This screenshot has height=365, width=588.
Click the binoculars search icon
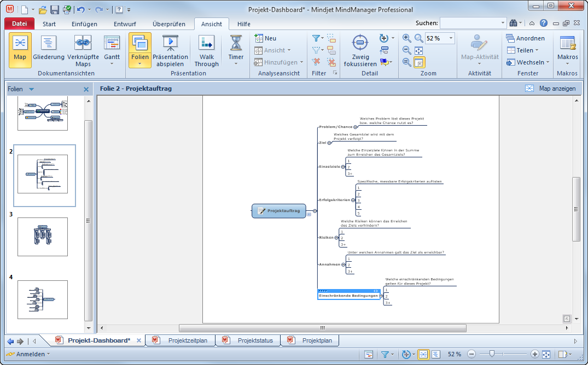[514, 23]
